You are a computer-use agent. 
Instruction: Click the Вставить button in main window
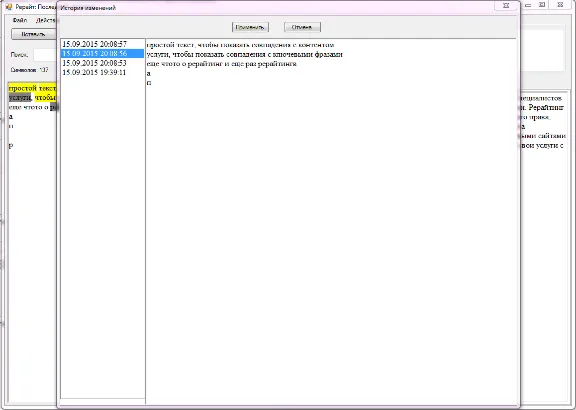(x=33, y=34)
